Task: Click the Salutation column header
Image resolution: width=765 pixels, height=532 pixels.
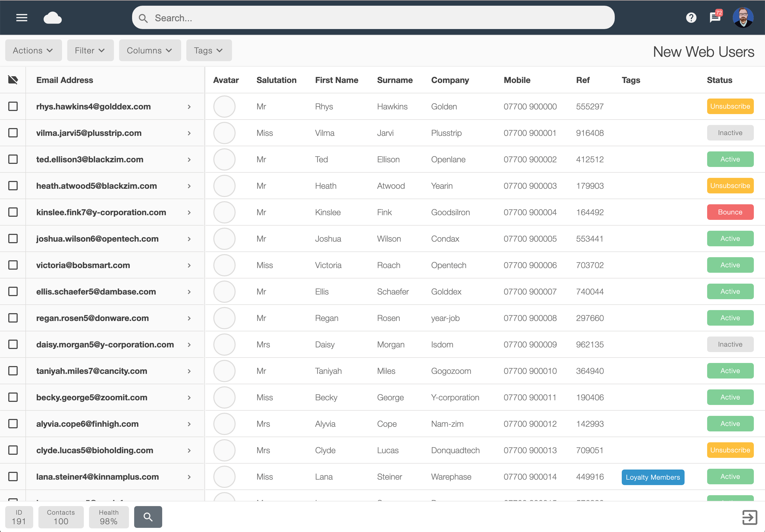Action: point(276,80)
